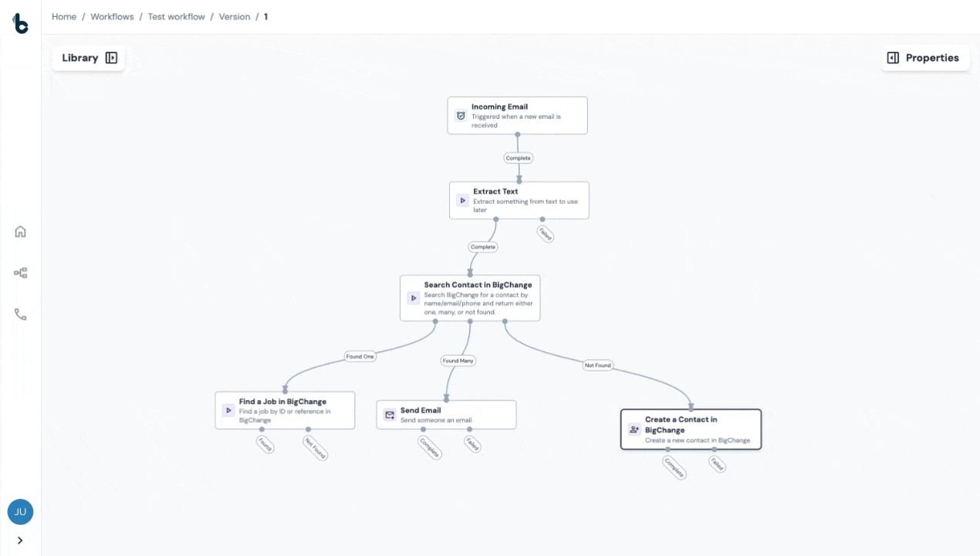Click play icon on Find a Job node
The height and width of the screenshot is (556, 980).
[228, 411]
